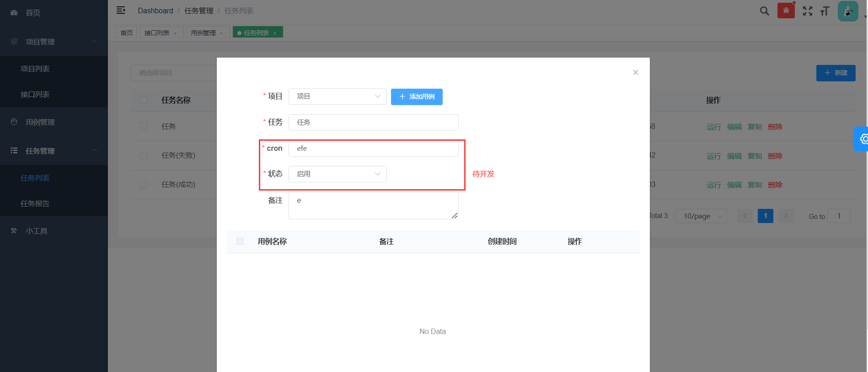Toggle fullscreen mode icon
This screenshot has height=372, width=868.
point(808,11)
